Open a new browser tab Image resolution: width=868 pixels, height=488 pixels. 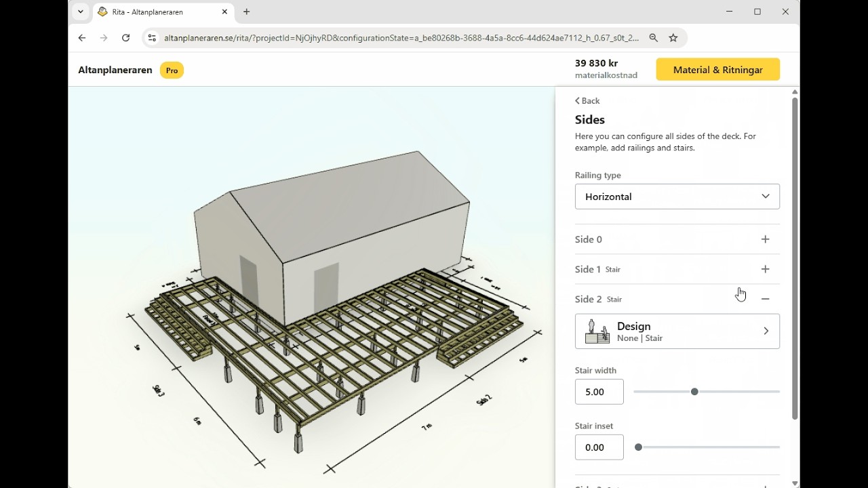(246, 12)
